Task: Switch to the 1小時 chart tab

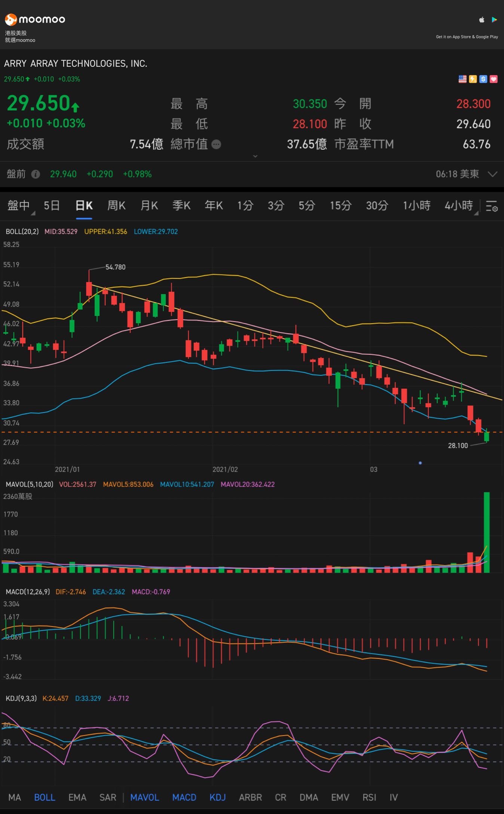Action: [x=416, y=206]
